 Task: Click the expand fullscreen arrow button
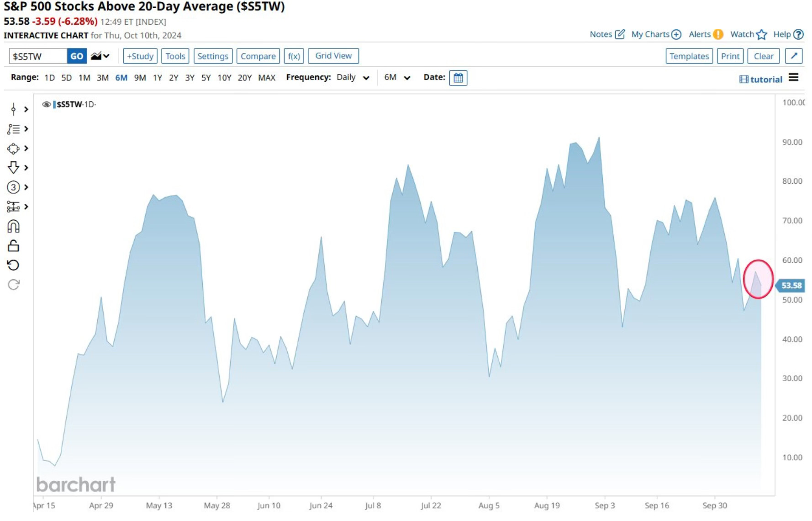click(794, 56)
